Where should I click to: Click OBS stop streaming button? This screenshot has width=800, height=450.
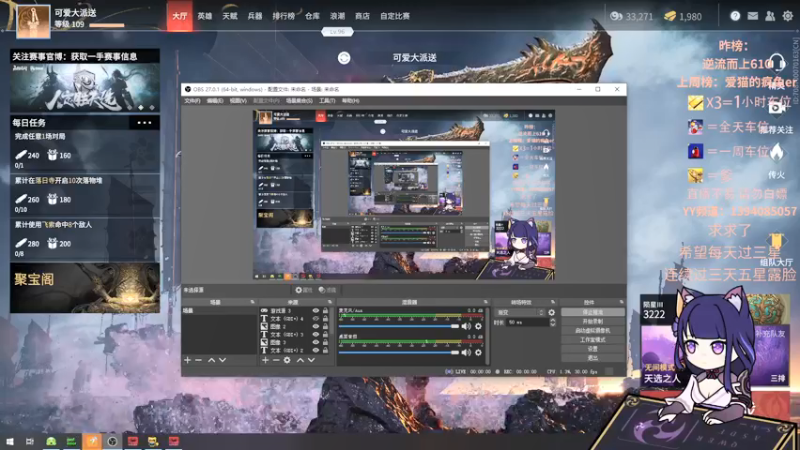coord(592,312)
